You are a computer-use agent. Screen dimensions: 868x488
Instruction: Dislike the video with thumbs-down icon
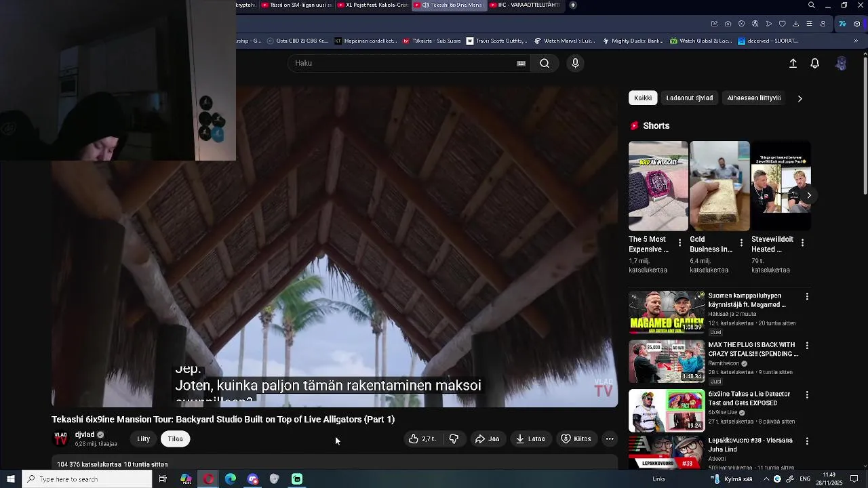[454, 439]
